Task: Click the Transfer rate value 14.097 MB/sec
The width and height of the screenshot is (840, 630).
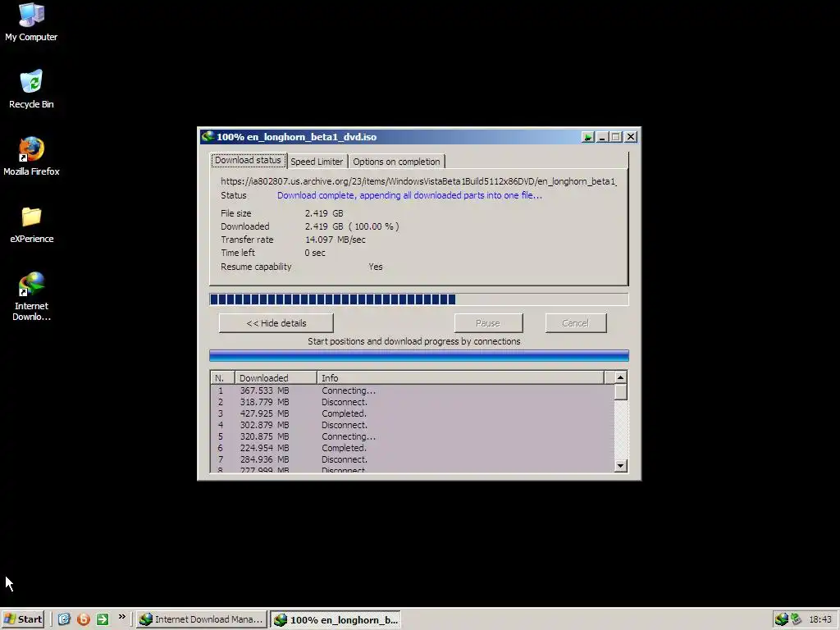Action: (336, 240)
